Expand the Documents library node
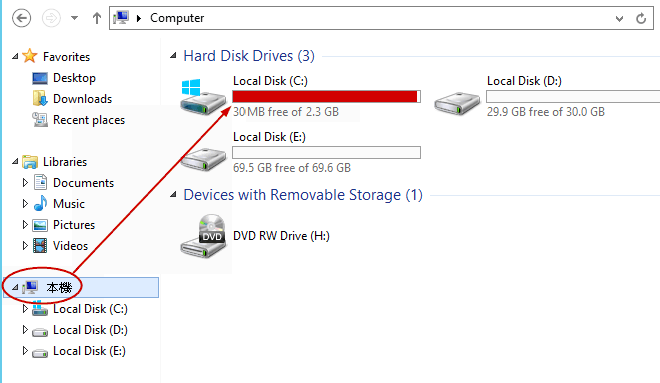The width and height of the screenshot is (660, 383). [x=25, y=183]
